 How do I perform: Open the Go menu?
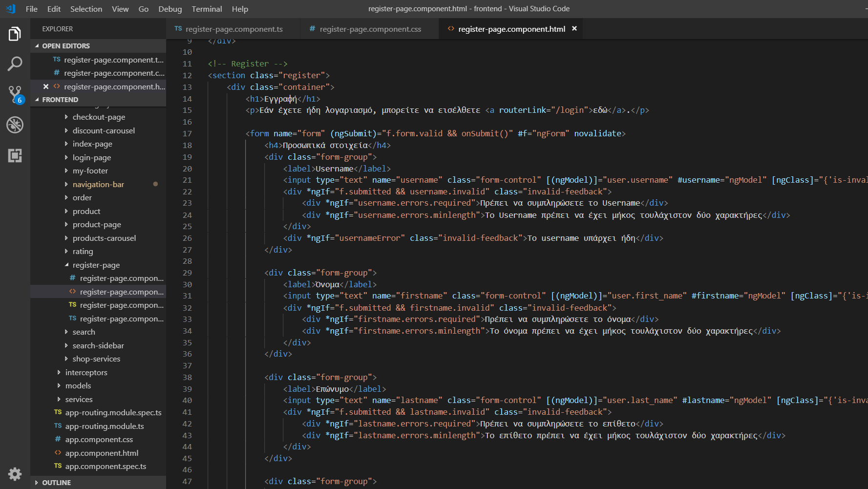click(x=144, y=9)
